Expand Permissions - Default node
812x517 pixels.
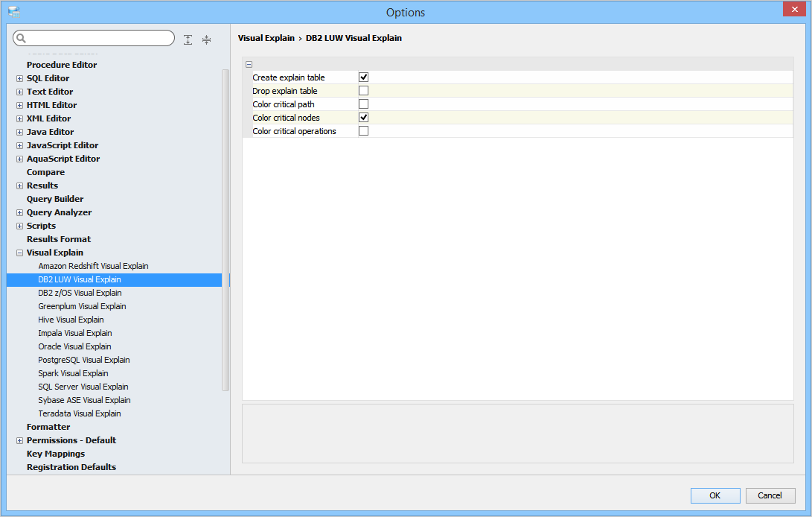click(19, 441)
